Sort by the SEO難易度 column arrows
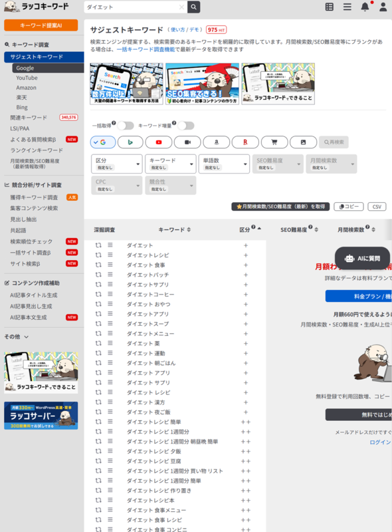The image size is (392, 532). coord(316,229)
